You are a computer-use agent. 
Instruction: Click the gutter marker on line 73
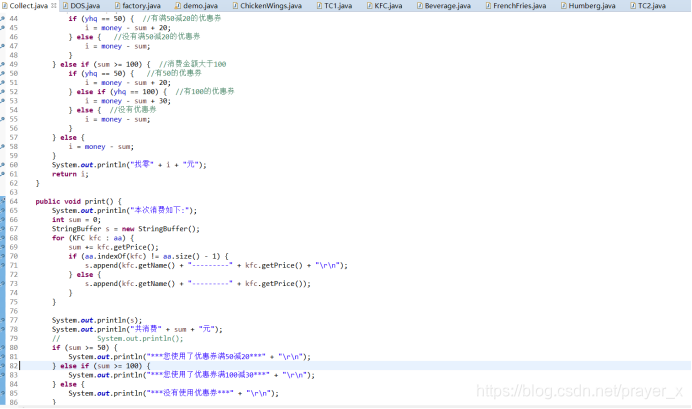point(3,284)
